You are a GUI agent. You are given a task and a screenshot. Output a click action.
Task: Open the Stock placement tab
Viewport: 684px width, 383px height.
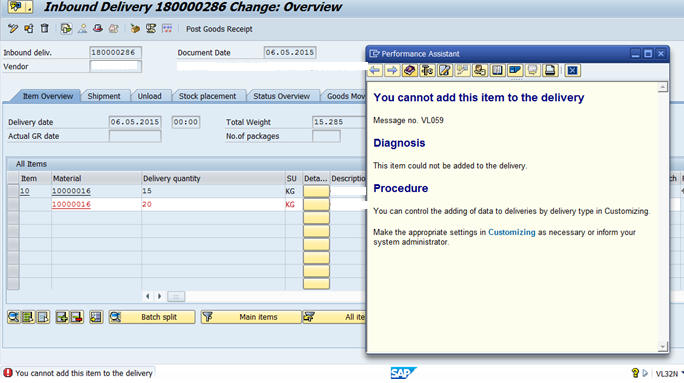pyautogui.click(x=207, y=96)
